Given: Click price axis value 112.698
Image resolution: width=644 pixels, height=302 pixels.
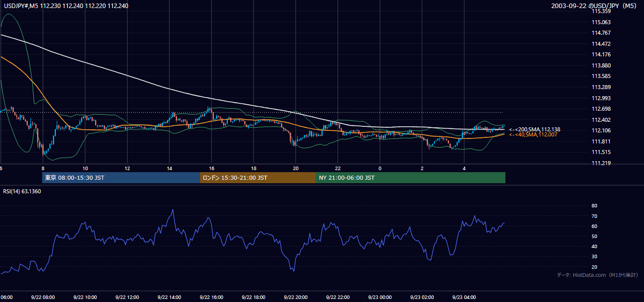Looking at the screenshot, I should click(601, 109).
